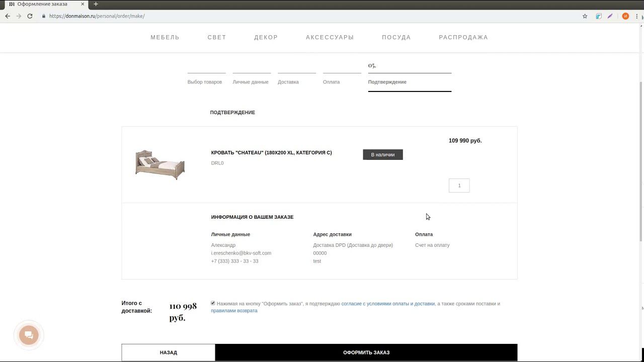
Task: Go to Оплата step
Action: (x=331, y=82)
